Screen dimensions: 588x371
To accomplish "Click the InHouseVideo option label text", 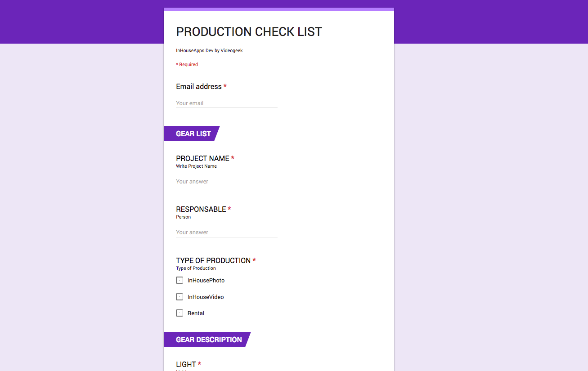I will pyautogui.click(x=206, y=297).
